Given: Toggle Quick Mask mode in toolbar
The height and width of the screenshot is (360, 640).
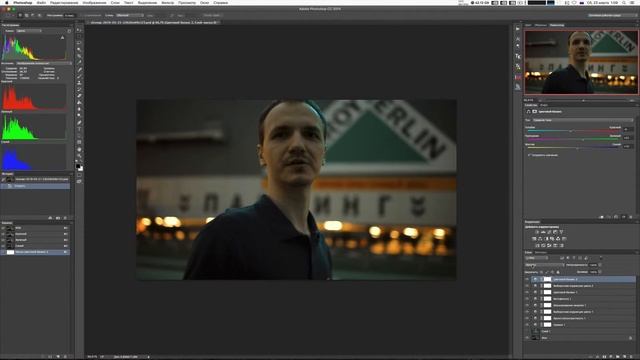Looking at the screenshot, I should 79,175.
